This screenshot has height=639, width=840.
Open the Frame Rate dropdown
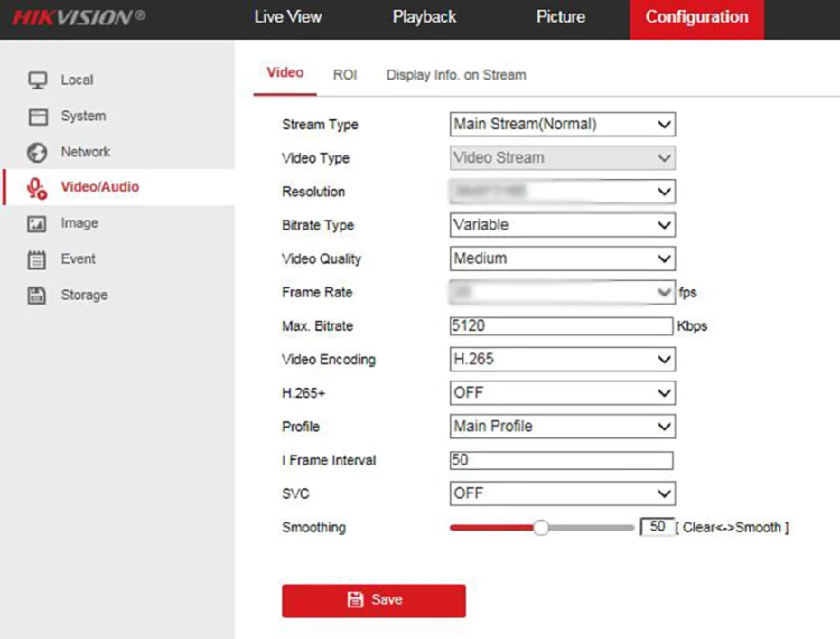tap(563, 292)
